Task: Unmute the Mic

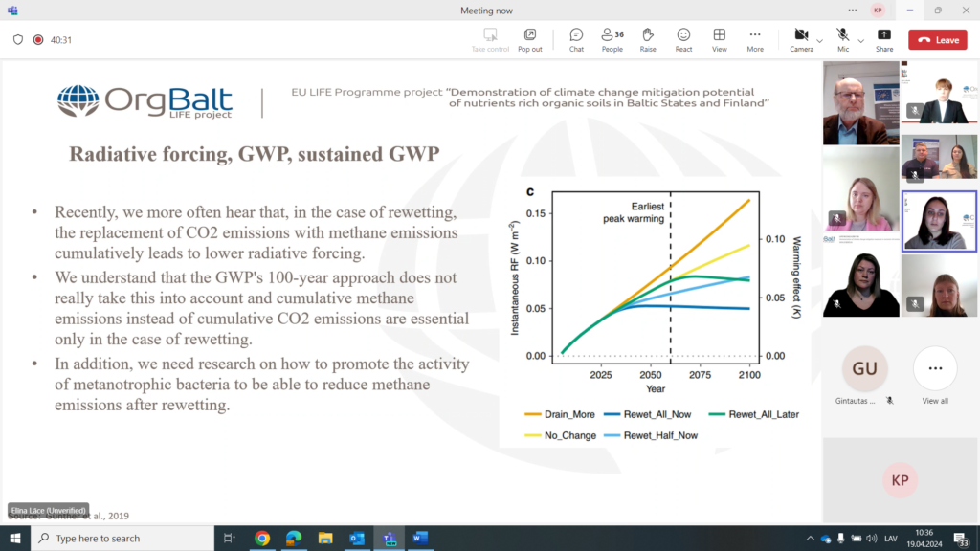Action: point(843,40)
